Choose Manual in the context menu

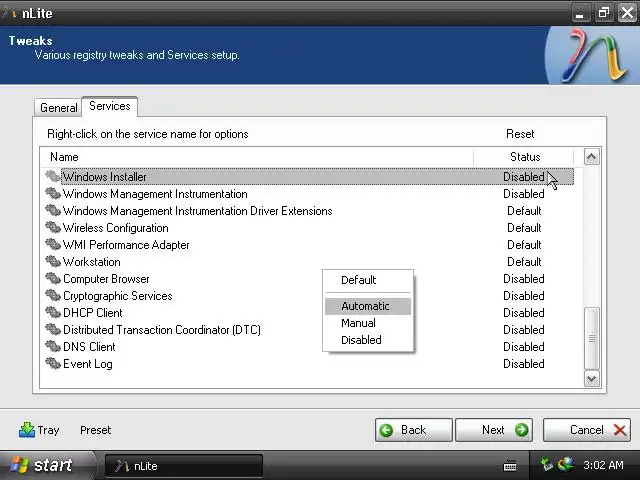[x=368, y=323]
